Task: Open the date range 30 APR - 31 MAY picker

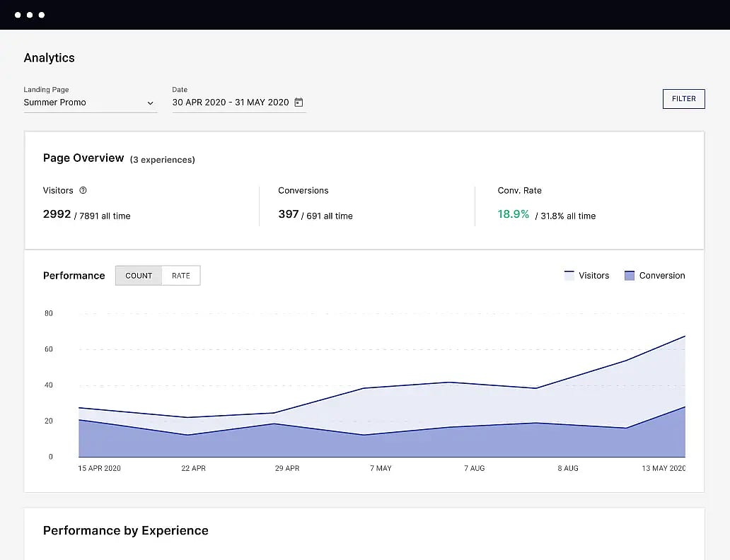Action: coord(231,103)
